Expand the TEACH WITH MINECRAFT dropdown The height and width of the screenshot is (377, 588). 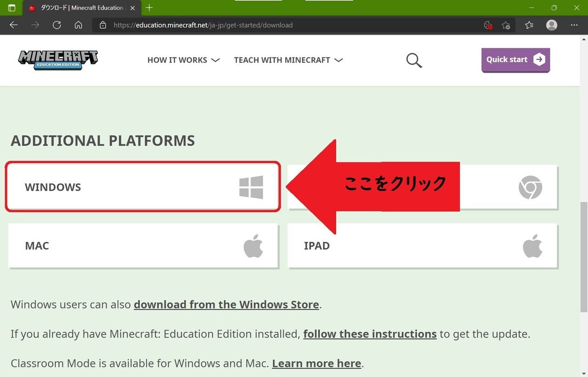point(288,60)
